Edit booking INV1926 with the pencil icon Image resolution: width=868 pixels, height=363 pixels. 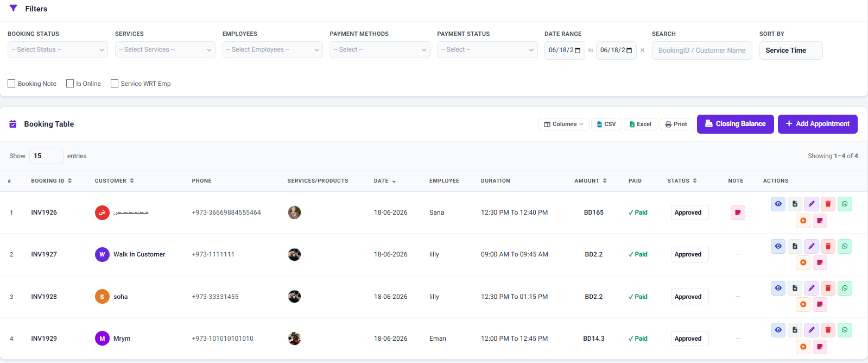(812, 204)
